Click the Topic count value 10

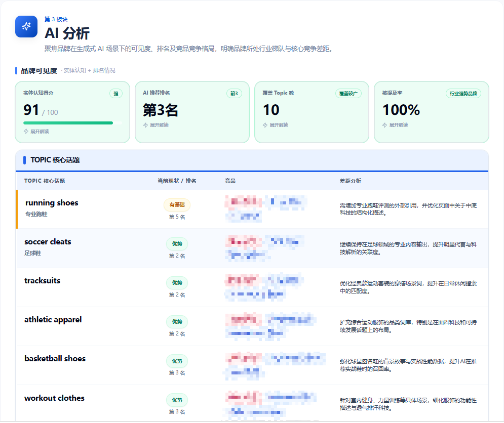point(272,110)
